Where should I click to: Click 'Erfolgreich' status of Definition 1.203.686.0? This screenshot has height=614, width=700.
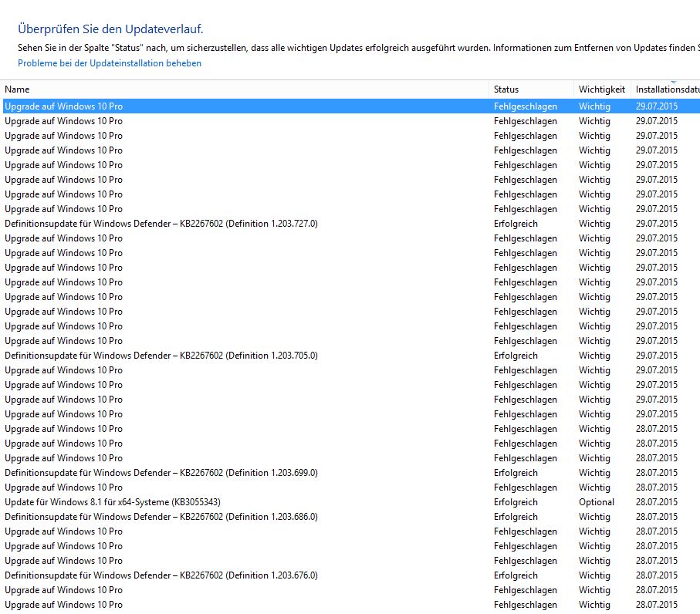[x=516, y=517]
